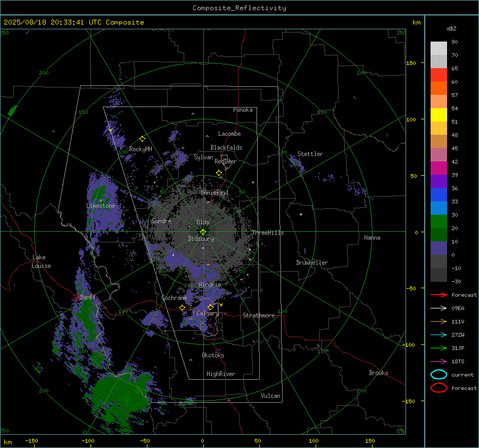Click the Lake Louise label
The width and height of the screenshot is (479, 448).
[42, 262]
